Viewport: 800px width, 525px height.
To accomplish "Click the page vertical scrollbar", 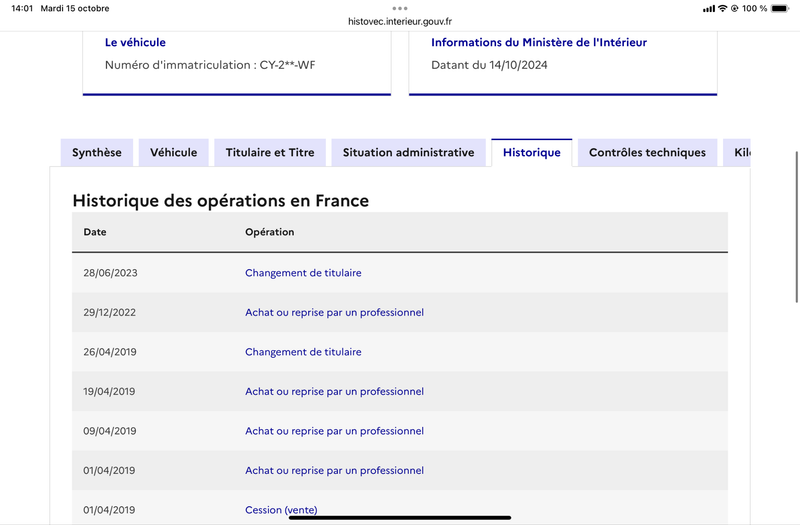I will 797,227.
